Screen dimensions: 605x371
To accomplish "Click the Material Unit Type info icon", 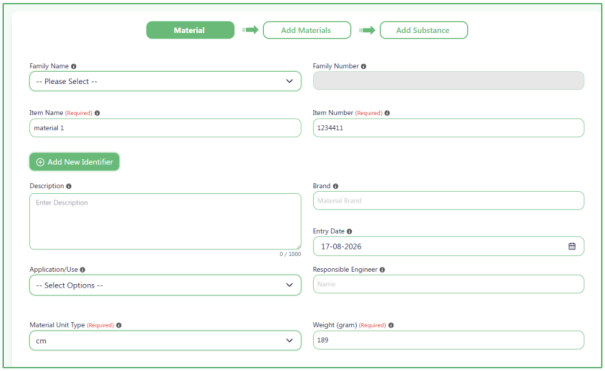I will click(119, 325).
